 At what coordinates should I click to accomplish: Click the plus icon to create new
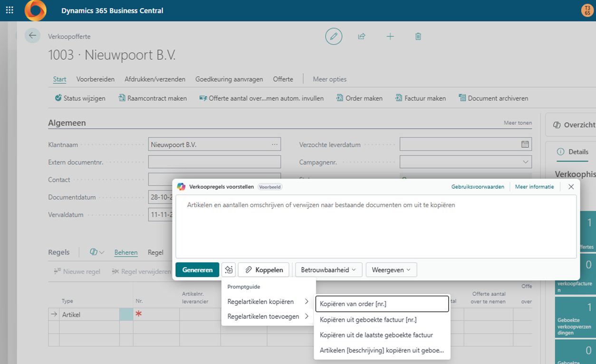point(390,36)
